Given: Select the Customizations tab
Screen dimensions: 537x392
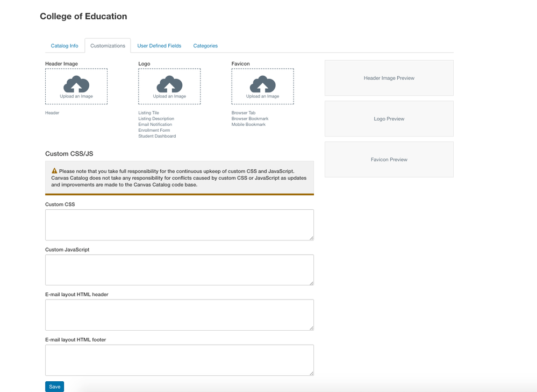Looking at the screenshot, I should pyautogui.click(x=108, y=46).
